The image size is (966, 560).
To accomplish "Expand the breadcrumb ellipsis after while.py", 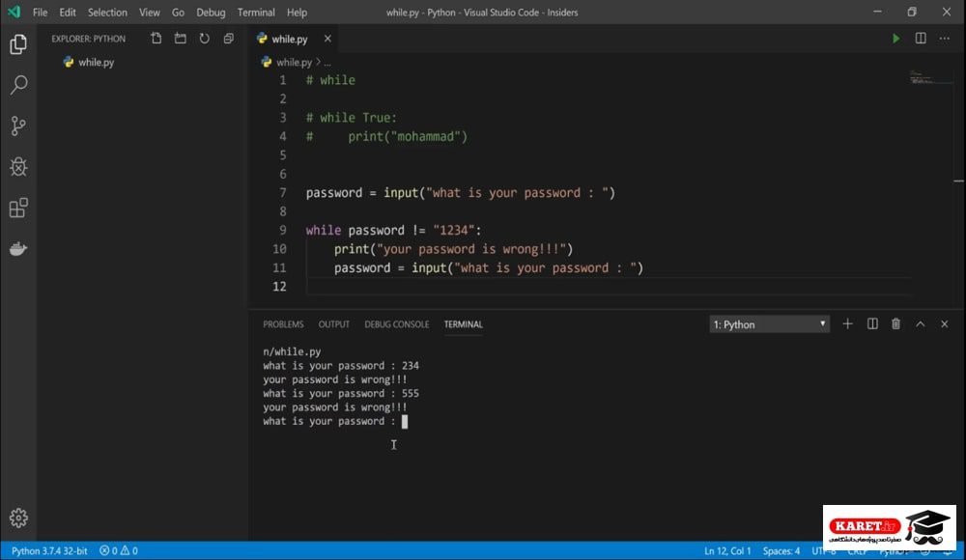I will [x=327, y=62].
